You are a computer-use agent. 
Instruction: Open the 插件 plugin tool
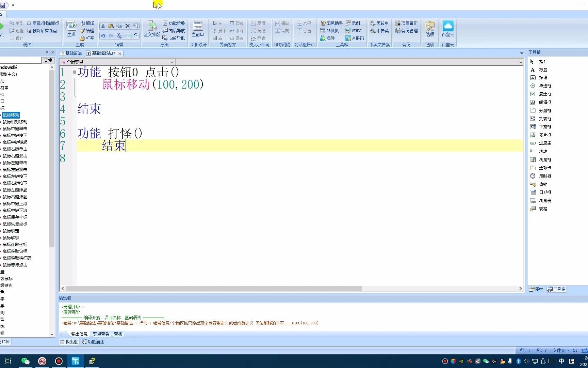click(x=327, y=38)
